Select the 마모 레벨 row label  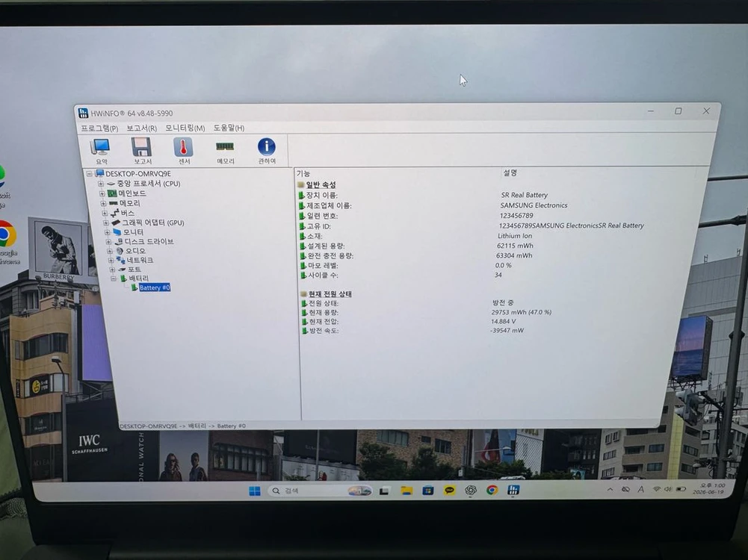323,266
